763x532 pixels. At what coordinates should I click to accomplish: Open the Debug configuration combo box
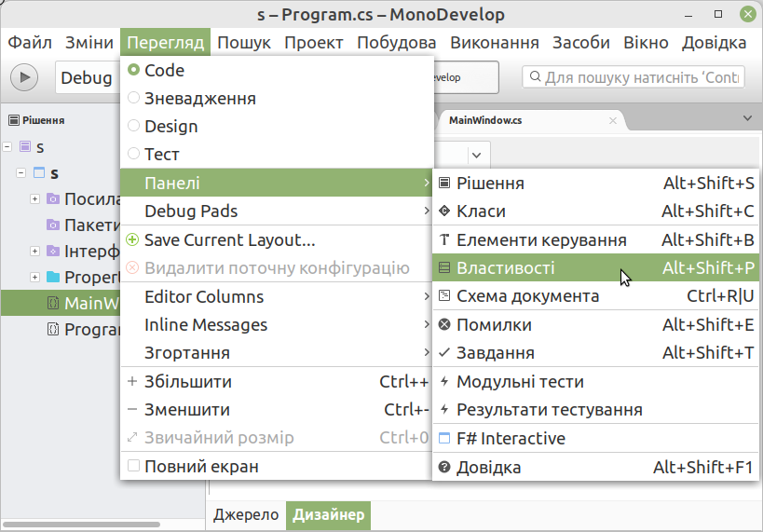(88, 77)
